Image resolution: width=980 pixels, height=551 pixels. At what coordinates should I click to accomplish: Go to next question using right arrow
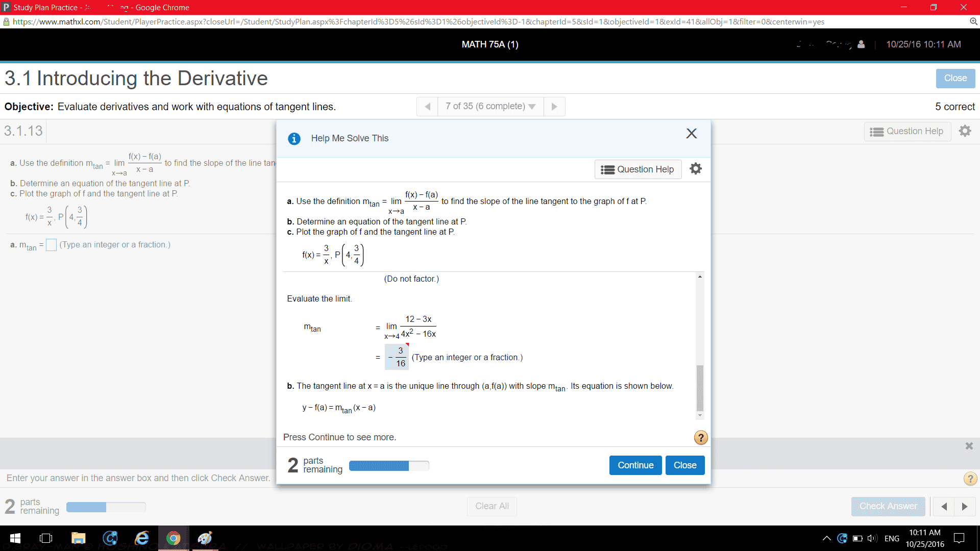tap(554, 107)
